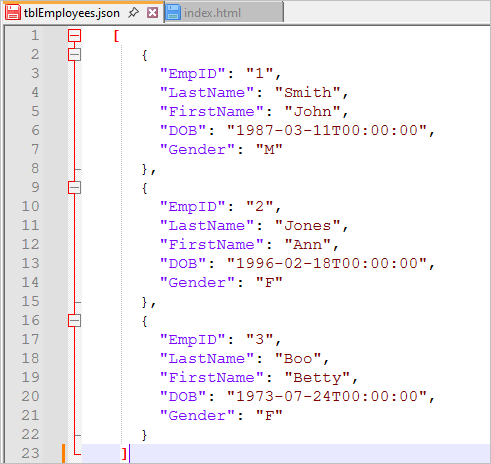This screenshot has height=464, width=491.
Task: Click line number 23 in the margin
Action: click(30, 453)
